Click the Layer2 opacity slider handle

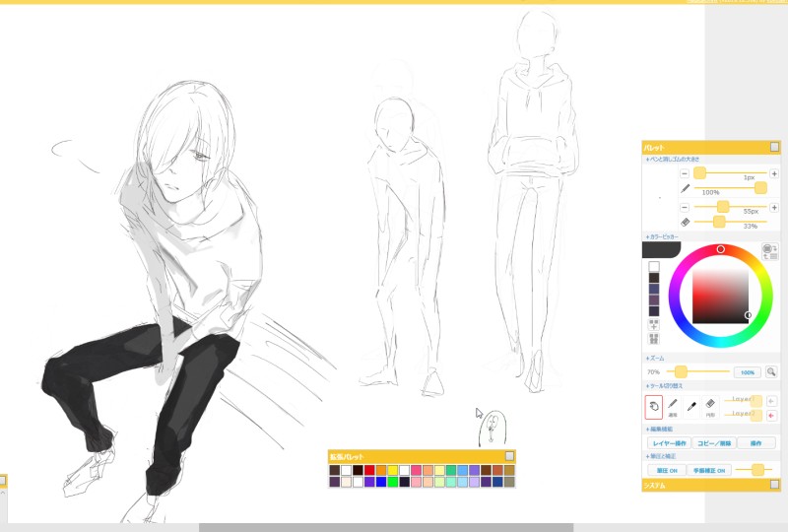pyautogui.click(x=755, y=416)
